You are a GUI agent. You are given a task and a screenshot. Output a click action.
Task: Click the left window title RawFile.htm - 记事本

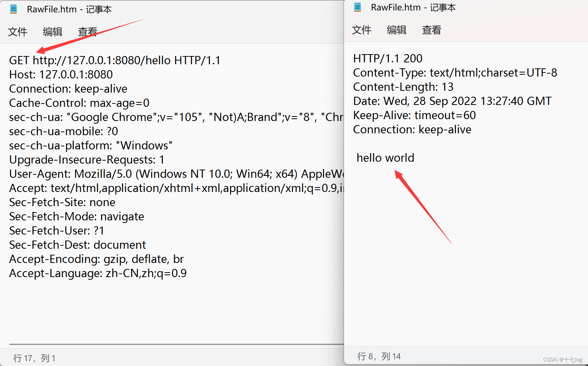pyautogui.click(x=69, y=9)
